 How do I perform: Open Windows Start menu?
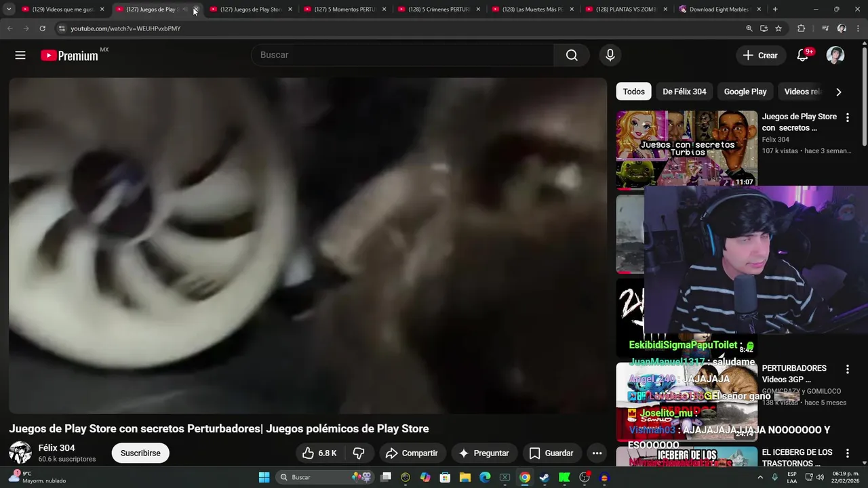tap(264, 477)
